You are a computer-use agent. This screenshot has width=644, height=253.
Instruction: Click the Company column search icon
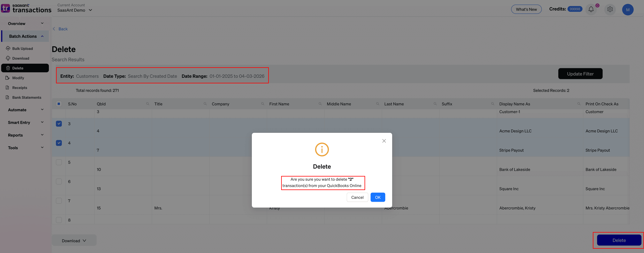(262, 104)
